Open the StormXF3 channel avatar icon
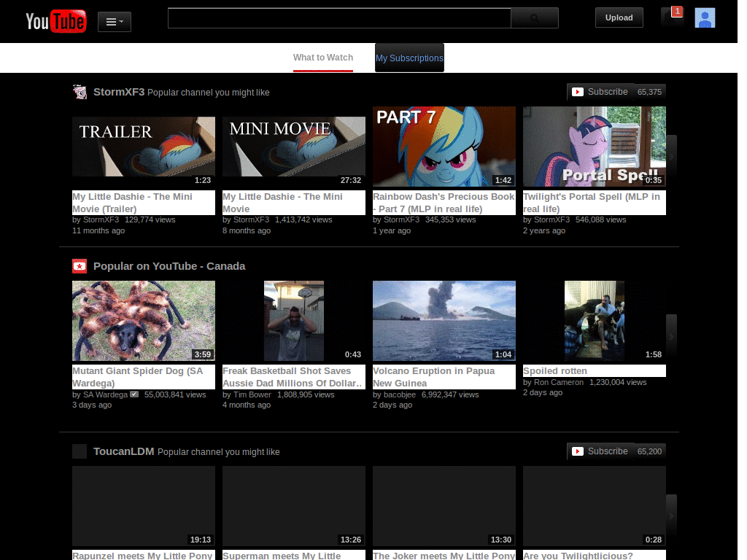The width and height of the screenshot is (747, 560). click(80, 92)
